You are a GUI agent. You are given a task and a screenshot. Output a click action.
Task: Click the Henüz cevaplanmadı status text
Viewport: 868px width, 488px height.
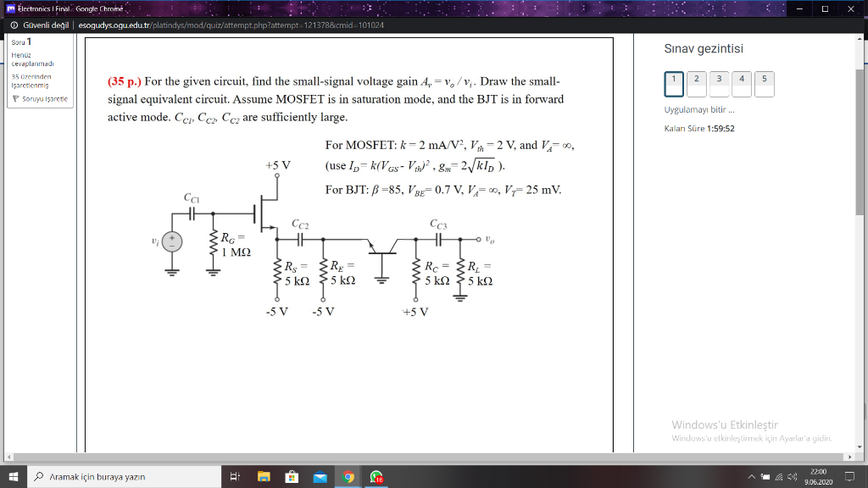pos(33,59)
